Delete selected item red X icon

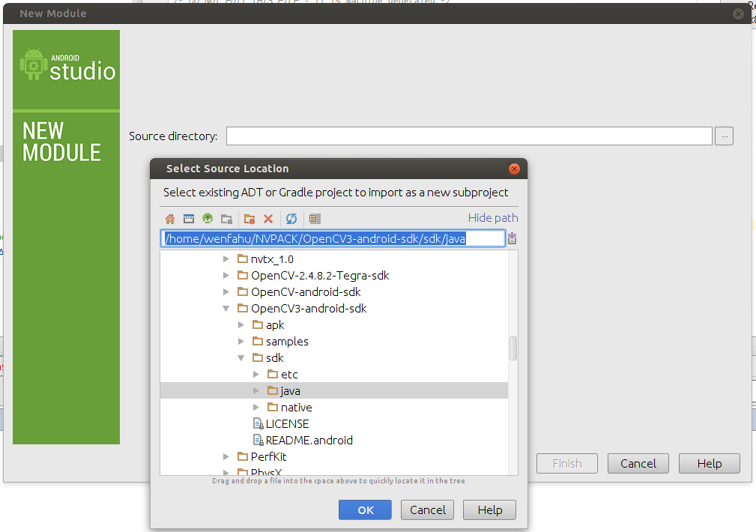coord(268,219)
